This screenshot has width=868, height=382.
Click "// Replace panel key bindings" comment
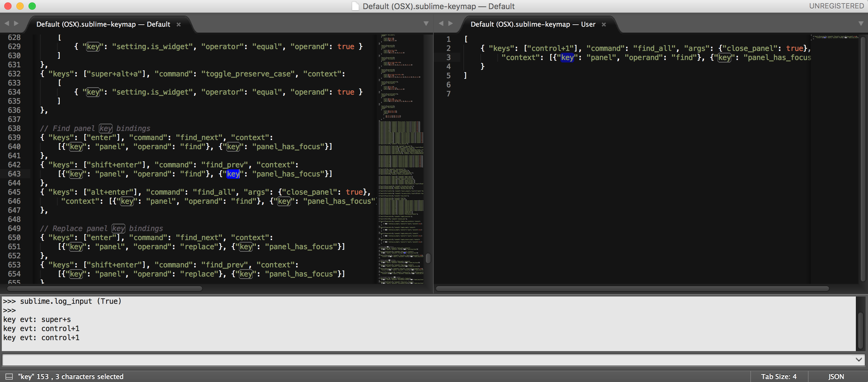pos(101,228)
